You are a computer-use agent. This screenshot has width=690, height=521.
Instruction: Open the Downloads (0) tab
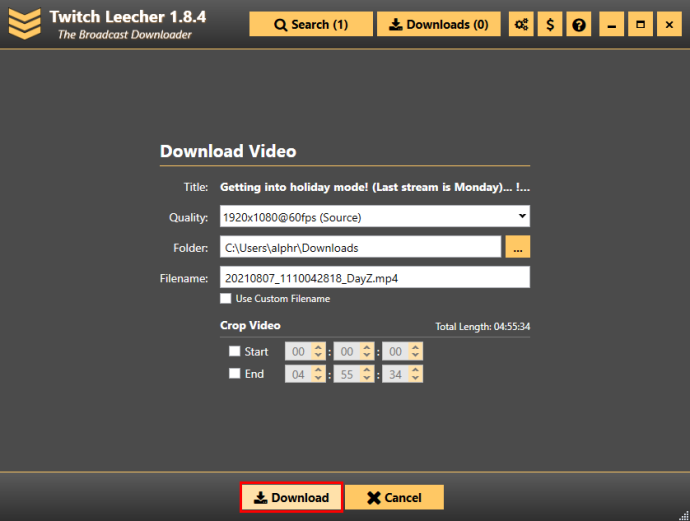[x=439, y=24]
